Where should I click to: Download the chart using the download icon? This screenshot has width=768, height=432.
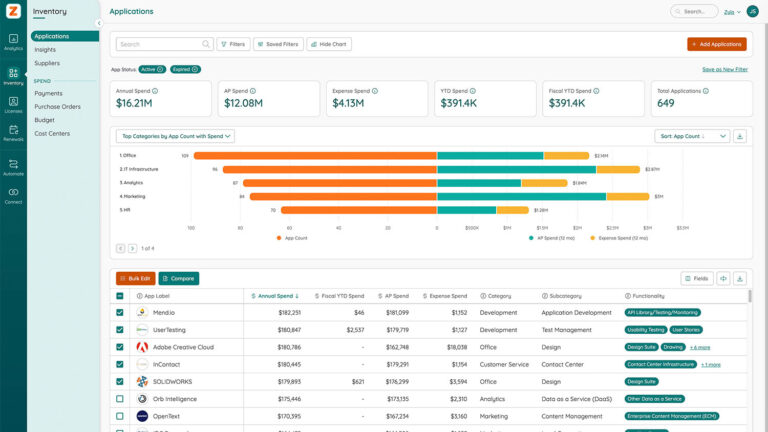740,136
